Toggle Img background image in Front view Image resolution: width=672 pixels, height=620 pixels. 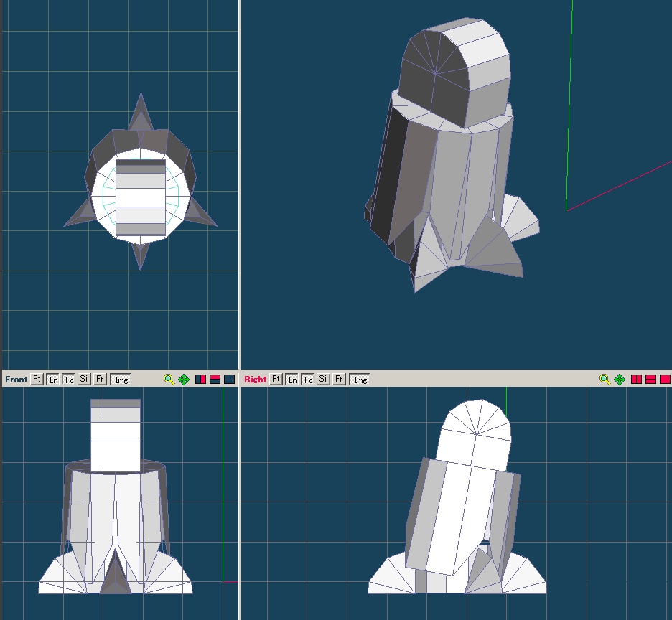(x=121, y=379)
